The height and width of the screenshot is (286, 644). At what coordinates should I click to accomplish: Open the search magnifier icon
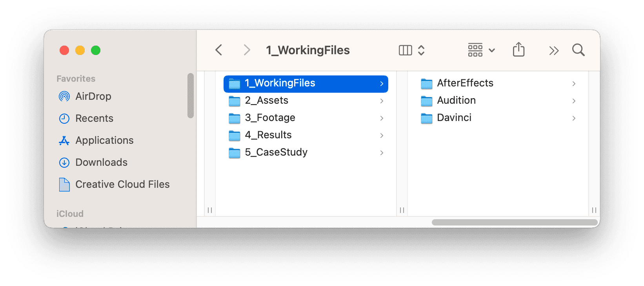point(578,50)
